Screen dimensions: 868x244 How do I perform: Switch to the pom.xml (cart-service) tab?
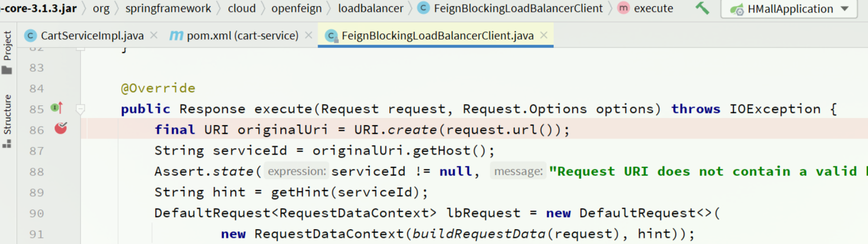(235, 36)
